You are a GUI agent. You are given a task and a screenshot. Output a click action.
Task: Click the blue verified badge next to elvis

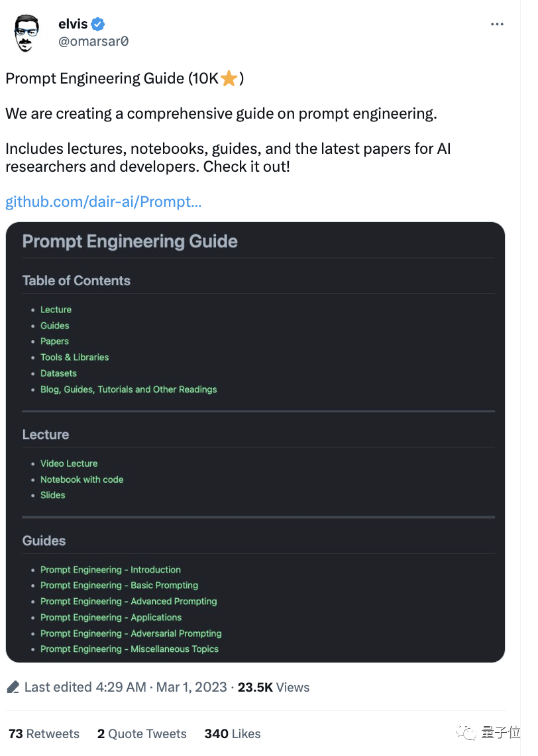(98, 24)
